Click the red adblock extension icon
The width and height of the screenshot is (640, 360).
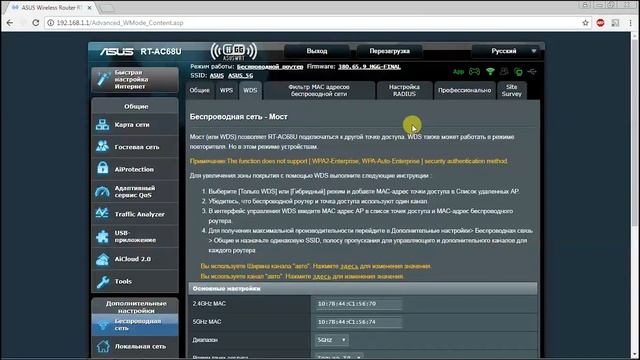click(x=600, y=23)
